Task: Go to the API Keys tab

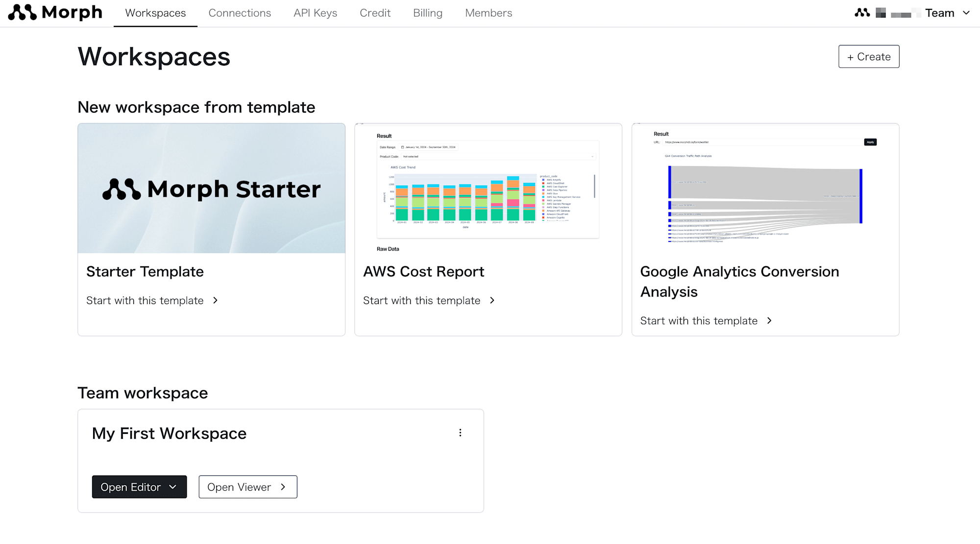Action: click(x=315, y=13)
